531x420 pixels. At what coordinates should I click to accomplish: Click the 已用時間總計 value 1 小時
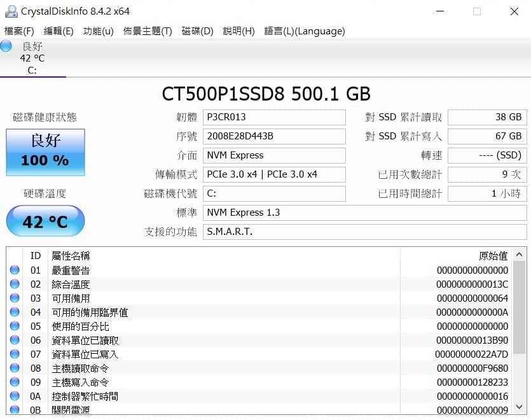pos(487,193)
